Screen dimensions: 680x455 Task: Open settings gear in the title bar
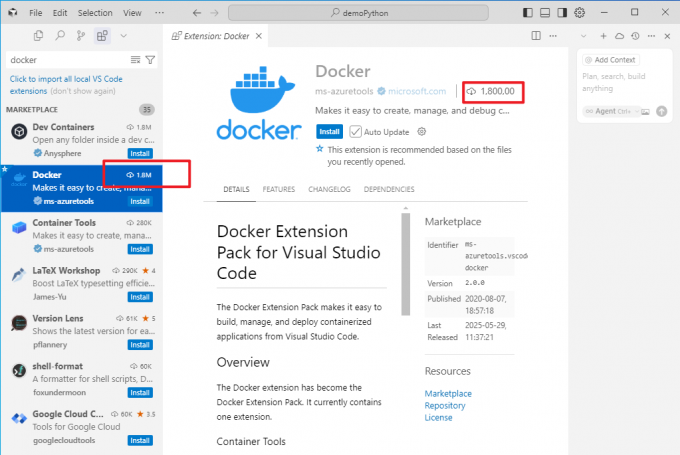(579, 13)
